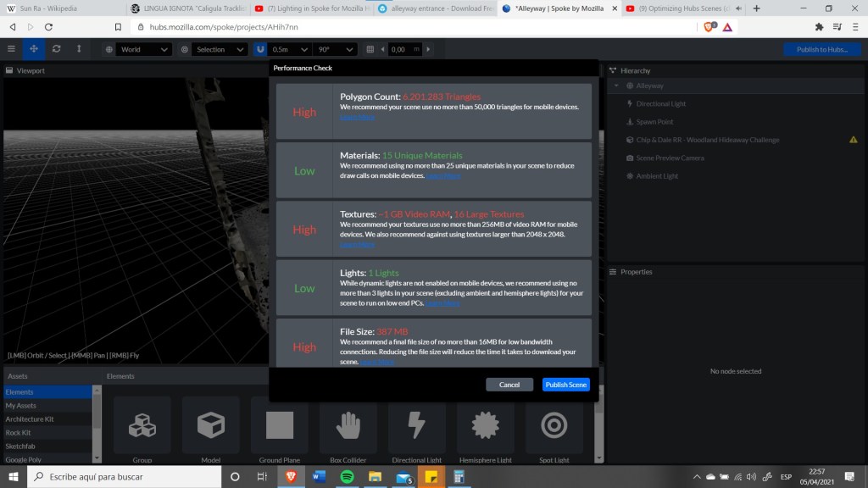Cancel the Performance Check dialog

click(509, 385)
